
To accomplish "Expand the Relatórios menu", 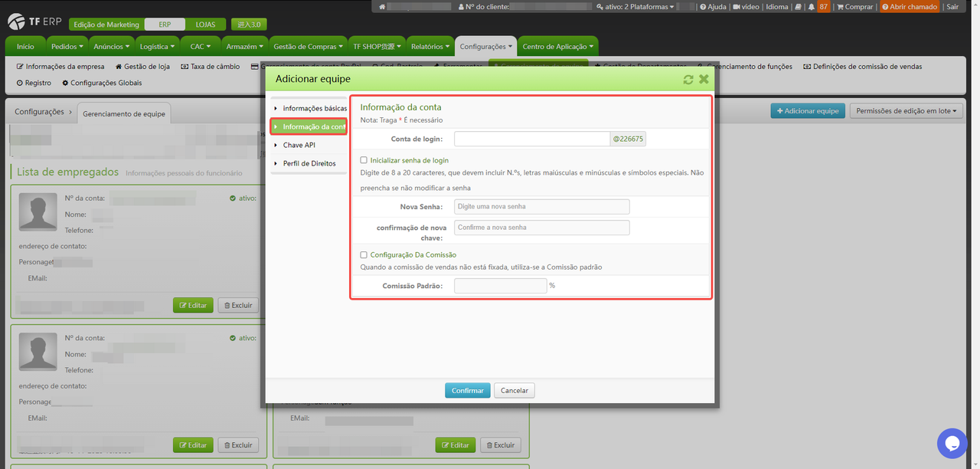I will click(429, 47).
